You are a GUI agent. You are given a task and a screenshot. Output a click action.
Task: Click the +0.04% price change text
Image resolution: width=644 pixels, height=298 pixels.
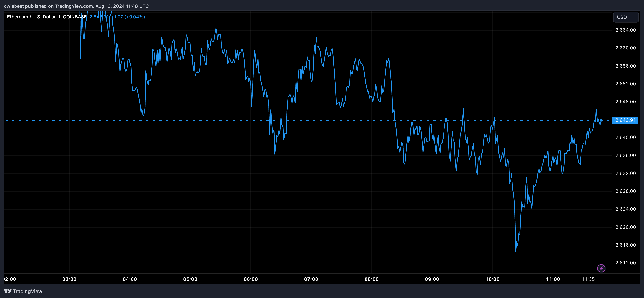135,17
